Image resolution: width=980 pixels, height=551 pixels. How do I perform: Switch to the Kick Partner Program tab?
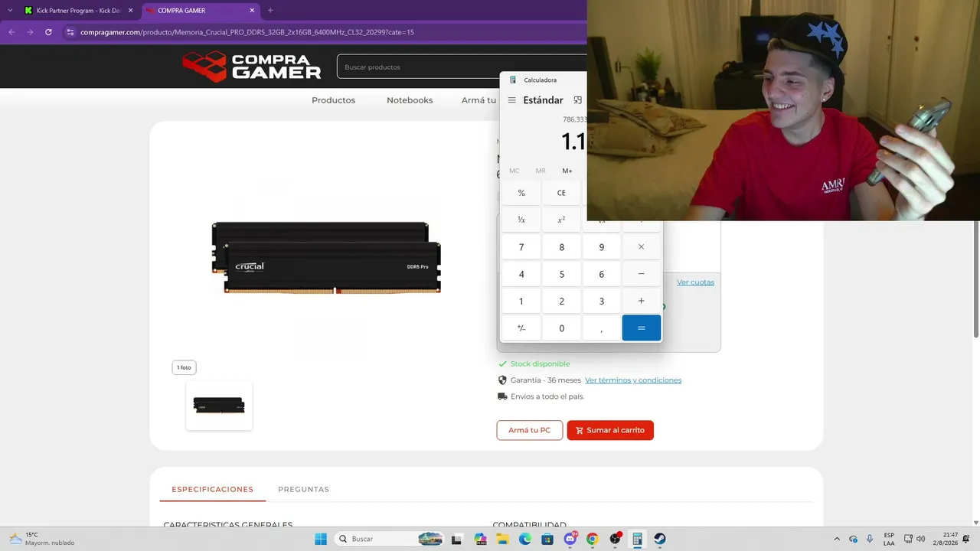79,11
